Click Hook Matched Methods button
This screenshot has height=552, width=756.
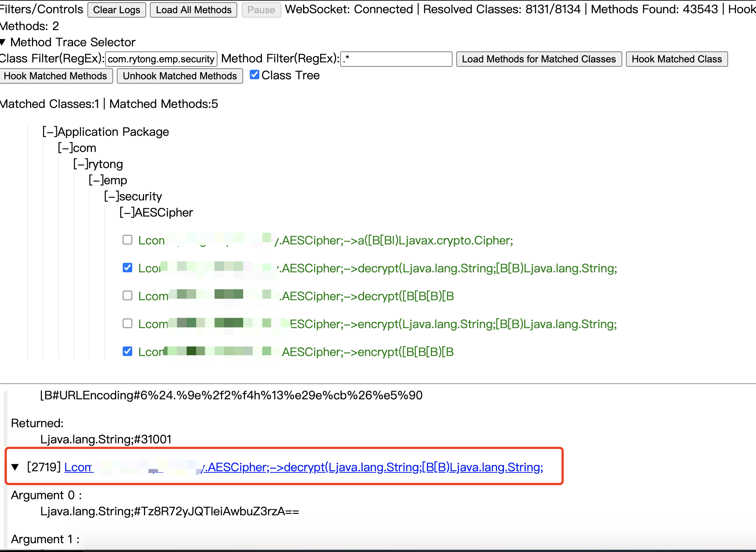click(56, 76)
